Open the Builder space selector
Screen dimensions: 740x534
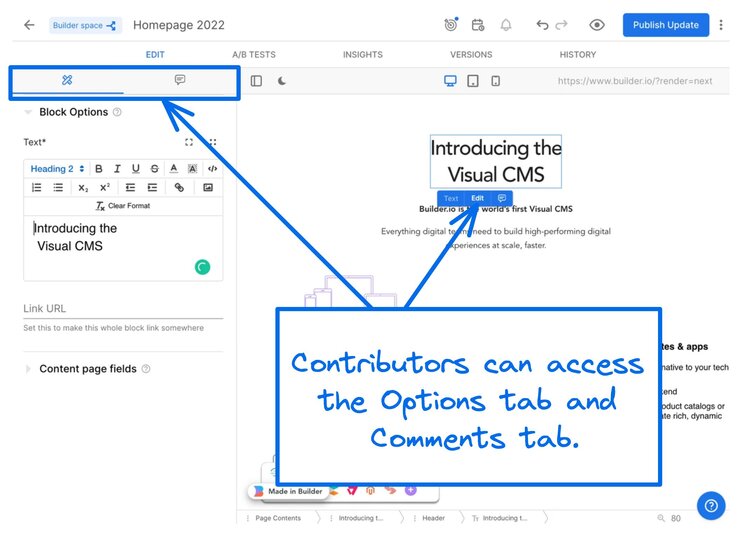[x=85, y=25]
